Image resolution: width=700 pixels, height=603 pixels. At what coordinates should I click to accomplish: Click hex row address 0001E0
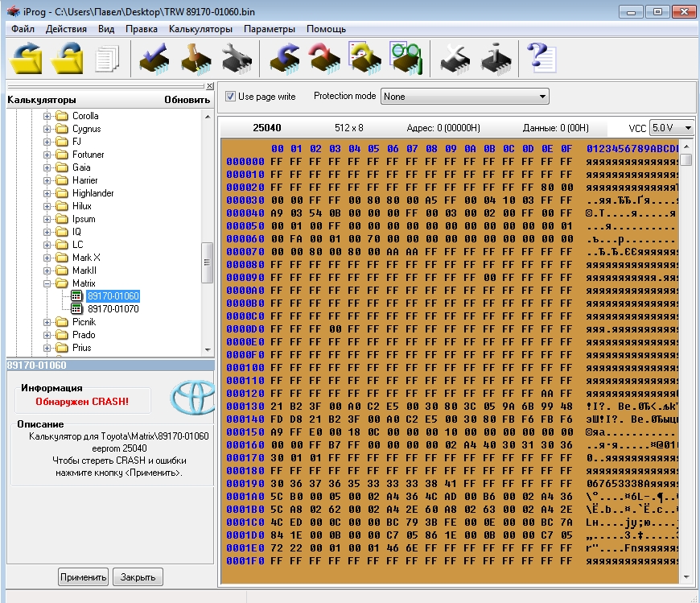[x=245, y=548]
